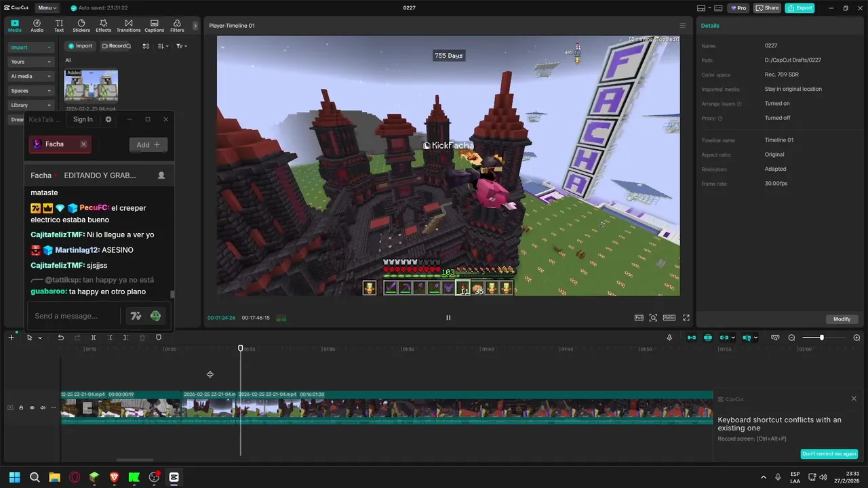The image size is (868, 488).
Task: Mute the main track audio
Action: pos(43,407)
